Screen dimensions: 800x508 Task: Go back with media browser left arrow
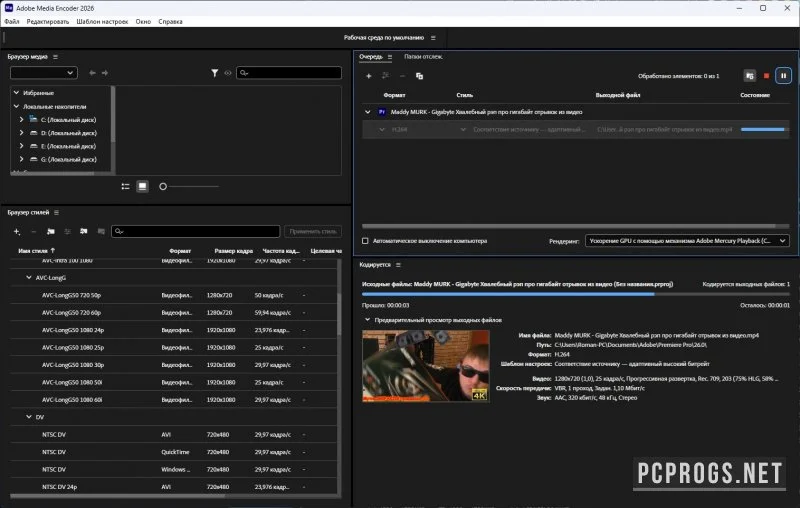[x=92, y=73]
